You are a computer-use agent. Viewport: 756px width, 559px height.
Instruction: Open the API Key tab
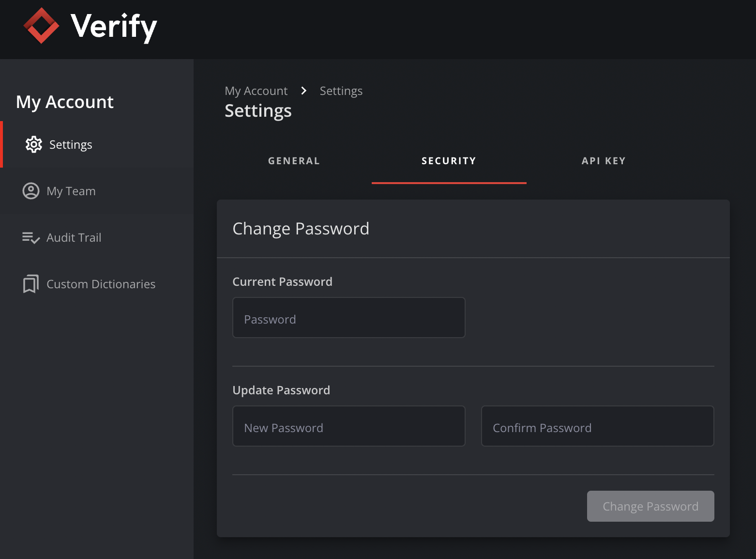(x=604, y=161)
